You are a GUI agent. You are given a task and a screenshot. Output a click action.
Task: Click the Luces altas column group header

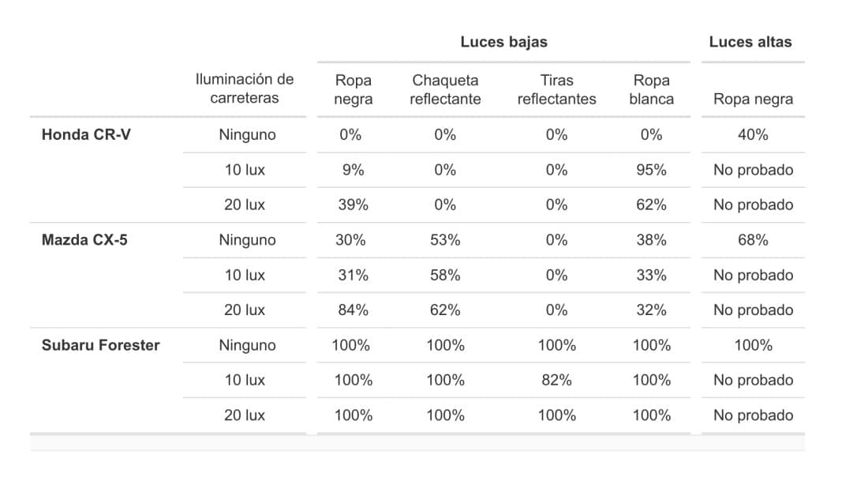(750, 42)
